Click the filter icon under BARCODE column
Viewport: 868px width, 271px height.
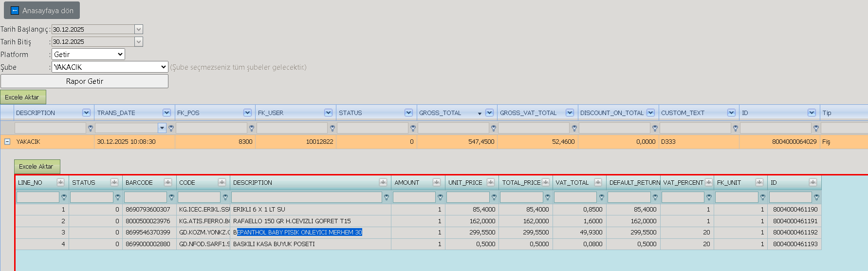171,197
